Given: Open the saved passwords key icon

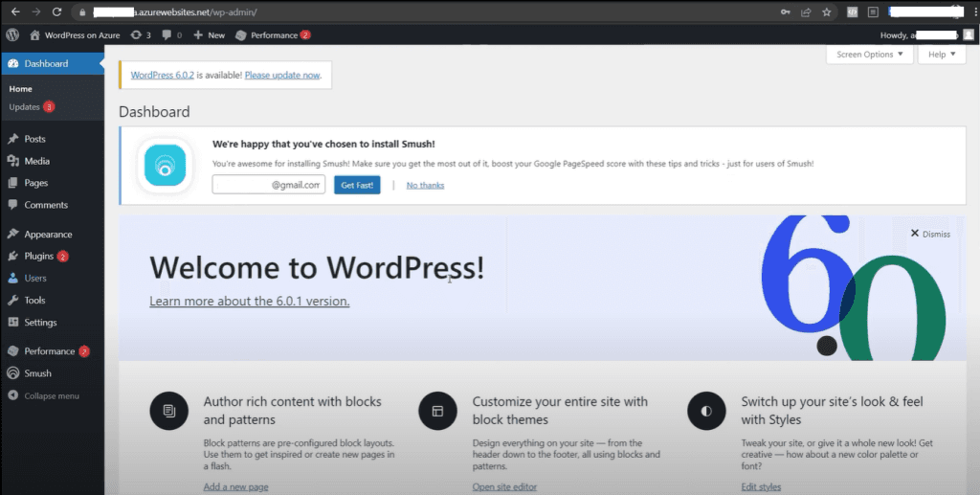Looking at the screenshot, I should coord(786,11).
